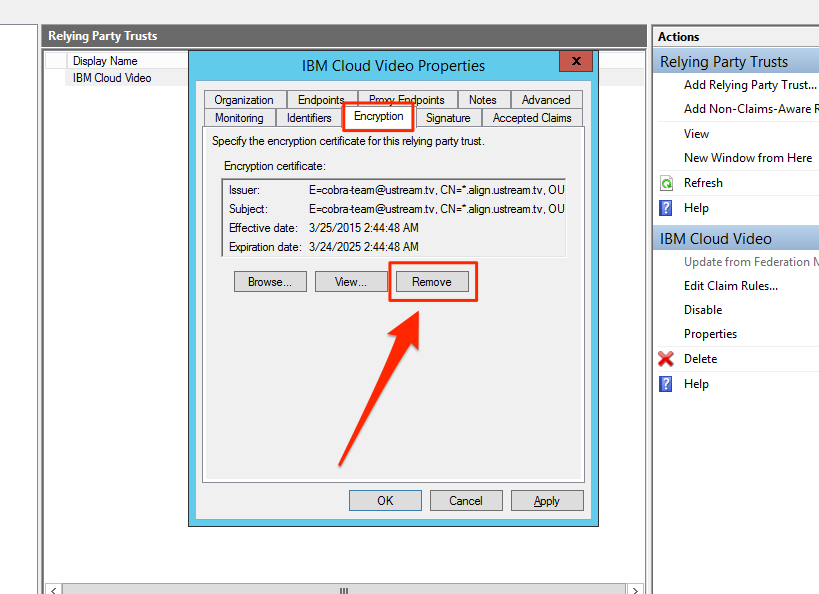Click the Refresh action

click(x=704, y=183)
